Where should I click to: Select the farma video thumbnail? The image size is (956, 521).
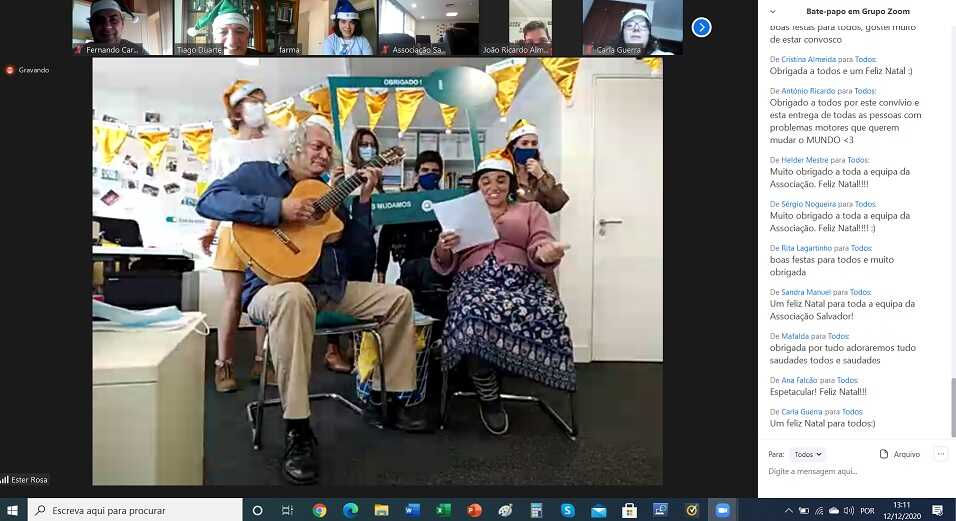click(326, 27)
